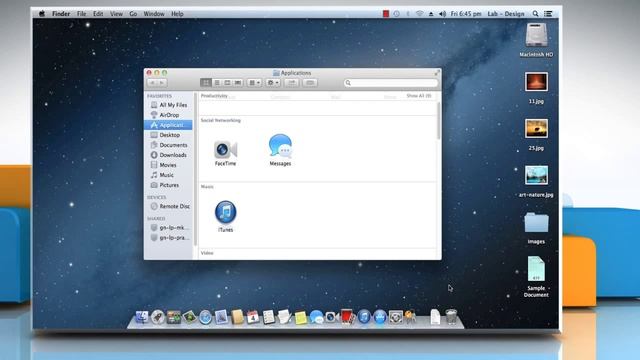Select Desktop in sidebar

(169, 135)
